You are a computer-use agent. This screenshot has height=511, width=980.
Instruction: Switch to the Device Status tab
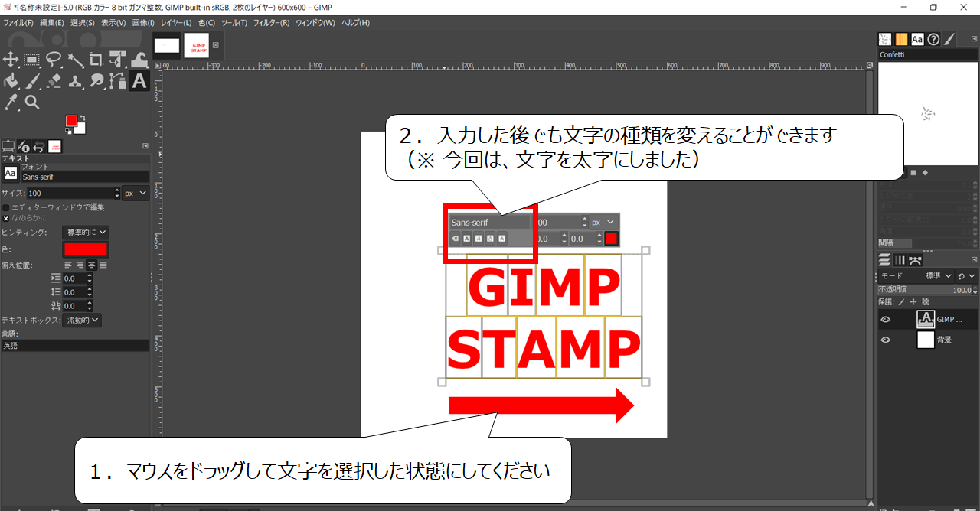coord(24,146)
